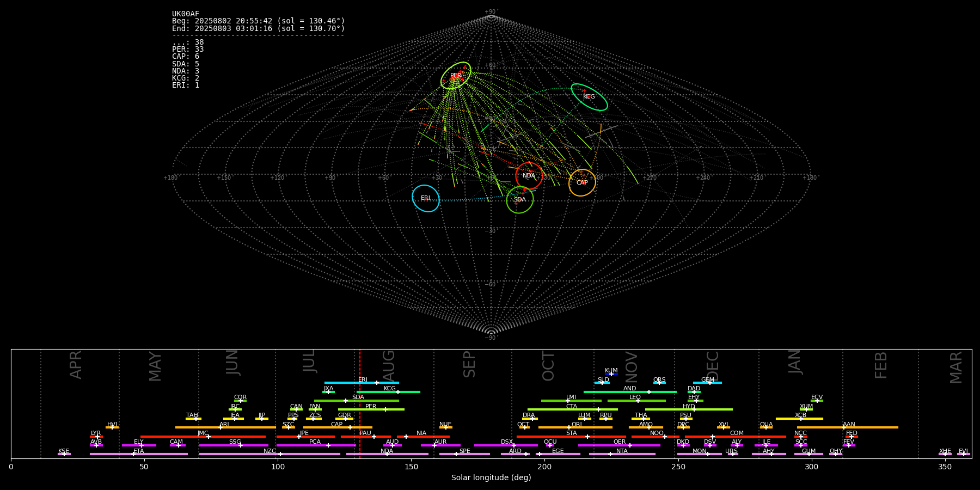Click the AUG month label on the timeline
Image resolution: width=980 pixels, height=490 pixels.
[389, 366]
